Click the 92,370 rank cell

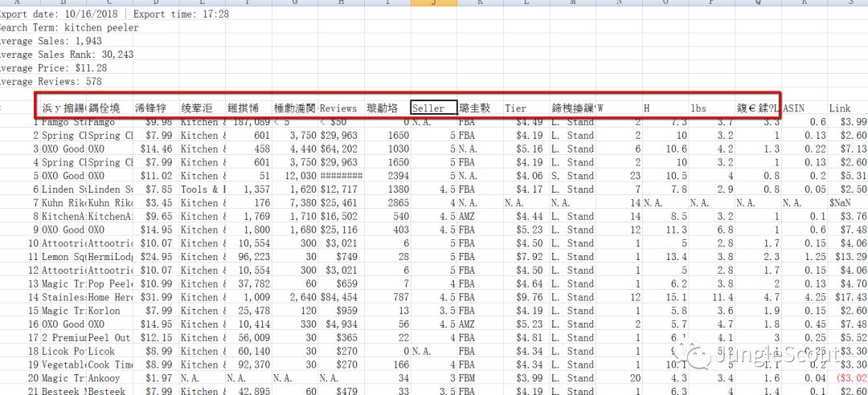(248, 364)
